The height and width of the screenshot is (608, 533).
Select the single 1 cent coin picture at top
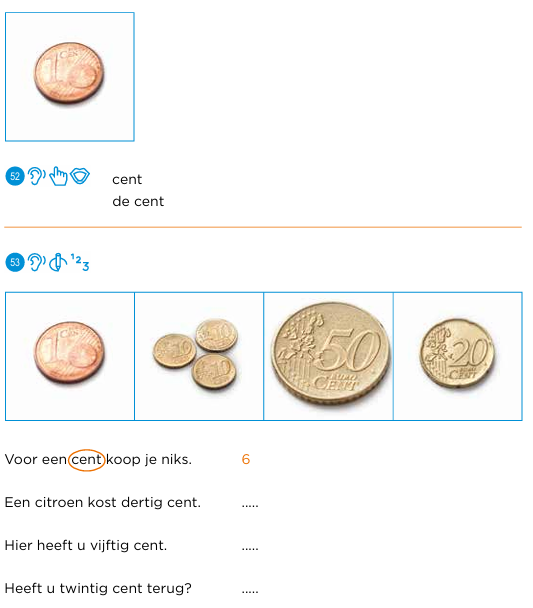[70, 77]
